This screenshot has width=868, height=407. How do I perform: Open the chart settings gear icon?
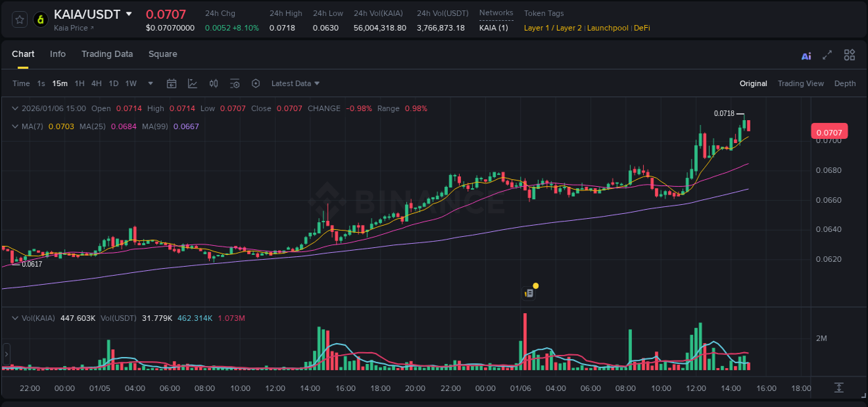[256, 83]
